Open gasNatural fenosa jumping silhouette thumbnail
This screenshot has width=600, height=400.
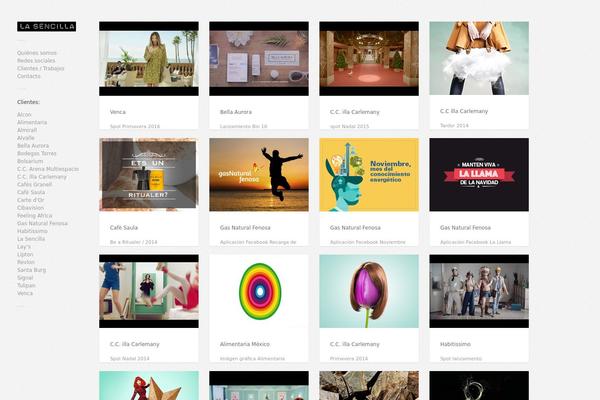coord(259,175)
